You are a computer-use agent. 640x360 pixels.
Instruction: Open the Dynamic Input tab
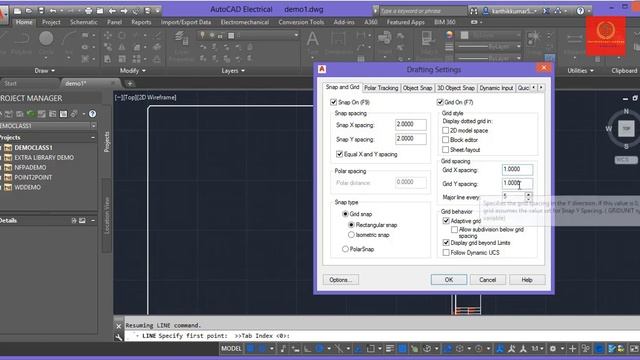pos(496,88)
